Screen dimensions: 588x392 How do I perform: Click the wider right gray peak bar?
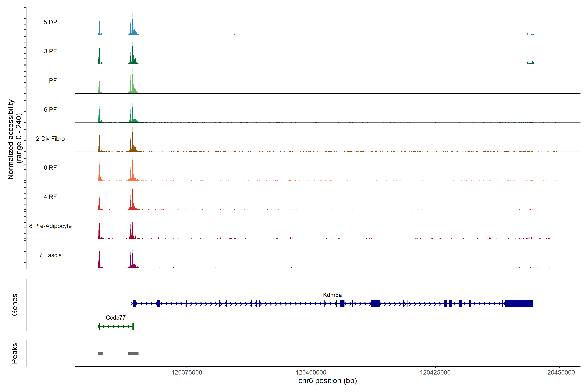[133, 353]
